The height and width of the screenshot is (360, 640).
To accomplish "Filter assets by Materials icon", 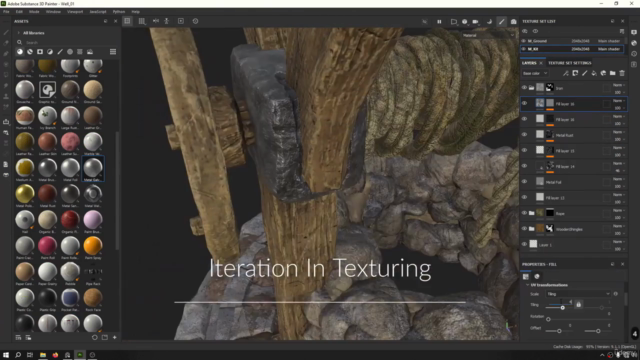I will [20, 52].
